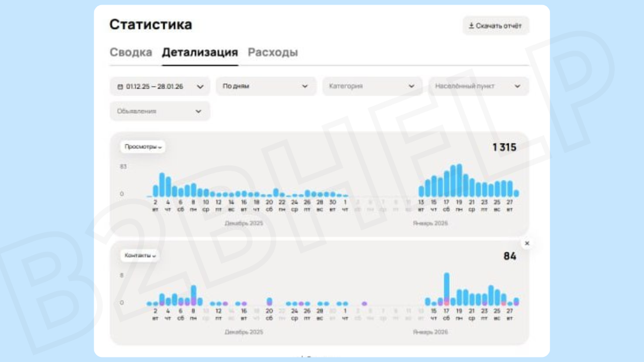Image resolution: width=644 pixels, height=362 pixels.
Task: Select the lone purple Контакты dot in early January
Action: click(x=364, y=304)
